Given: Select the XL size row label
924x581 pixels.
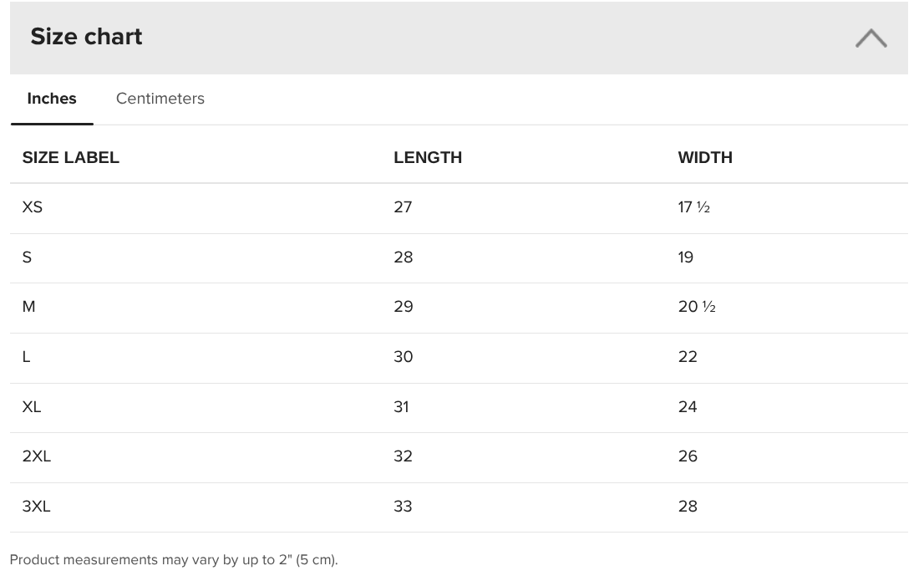Looking at the screenshot, I should click(32, 407).
